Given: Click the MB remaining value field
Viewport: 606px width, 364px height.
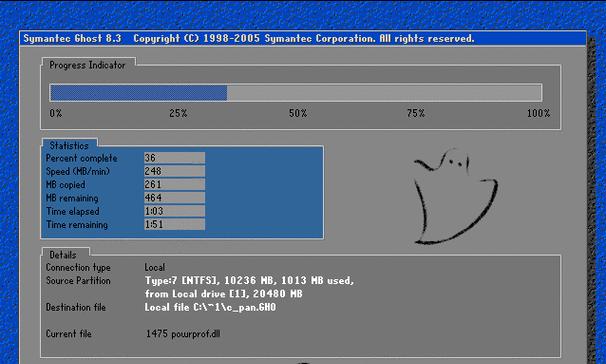Looking at the screenshot, I should click(x=174, y=197).
